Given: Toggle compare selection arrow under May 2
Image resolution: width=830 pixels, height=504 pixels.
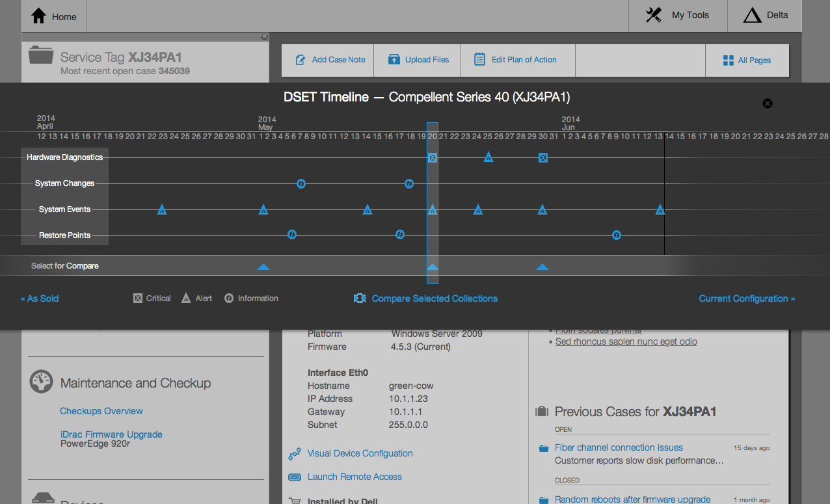Looking at the screenshot, I should [x=263, y=267].
